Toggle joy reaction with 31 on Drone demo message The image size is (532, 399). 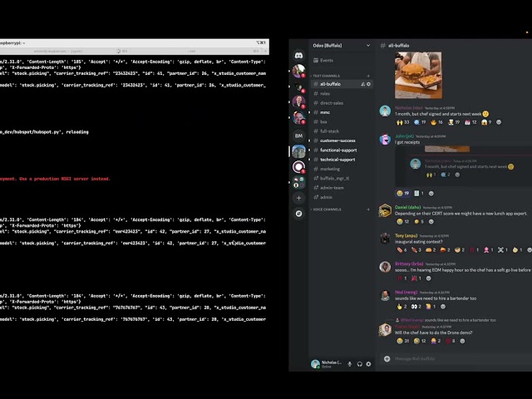click(402, 341)
